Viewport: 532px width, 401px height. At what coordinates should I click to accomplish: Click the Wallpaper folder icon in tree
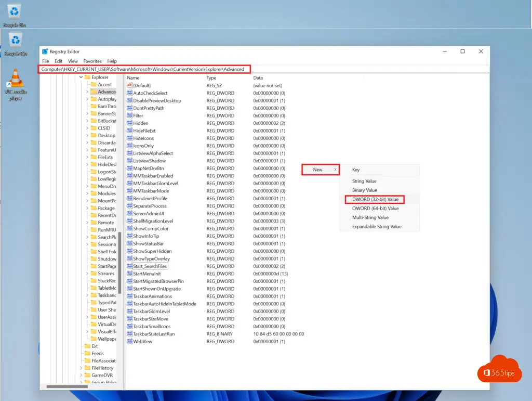(94, 339)
